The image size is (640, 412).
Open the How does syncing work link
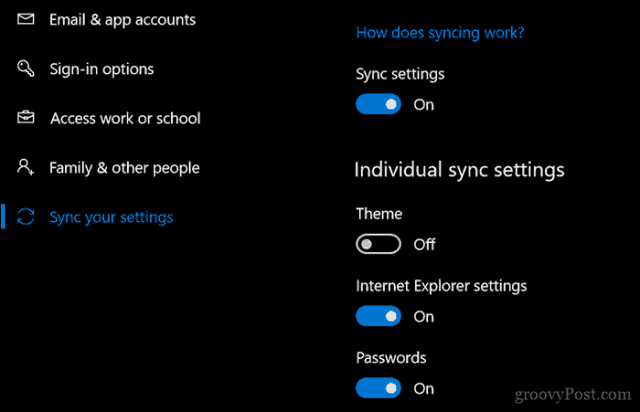440,33
